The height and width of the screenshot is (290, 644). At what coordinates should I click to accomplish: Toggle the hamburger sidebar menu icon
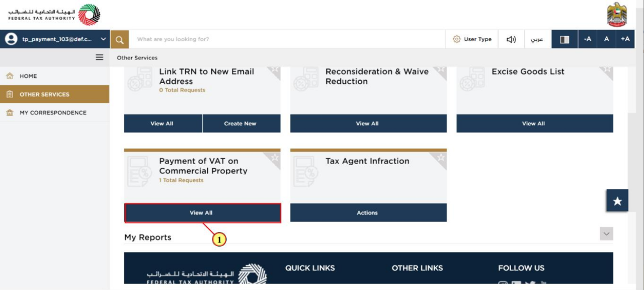tap(100, 57)
